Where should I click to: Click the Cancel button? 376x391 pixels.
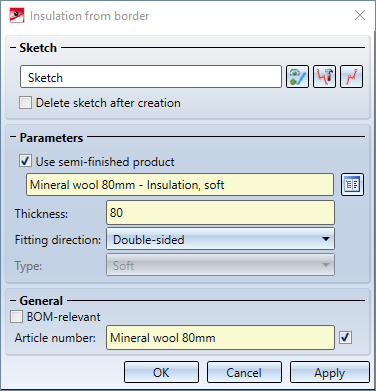[x=244, y=372]
